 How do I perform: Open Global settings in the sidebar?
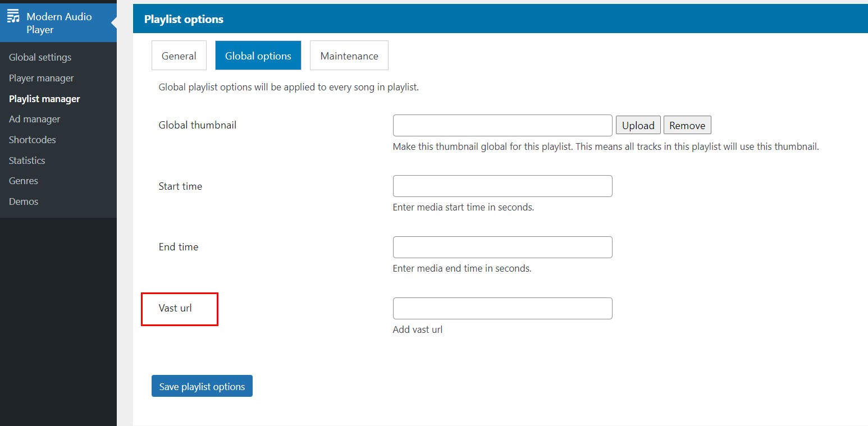pos(40,57)
